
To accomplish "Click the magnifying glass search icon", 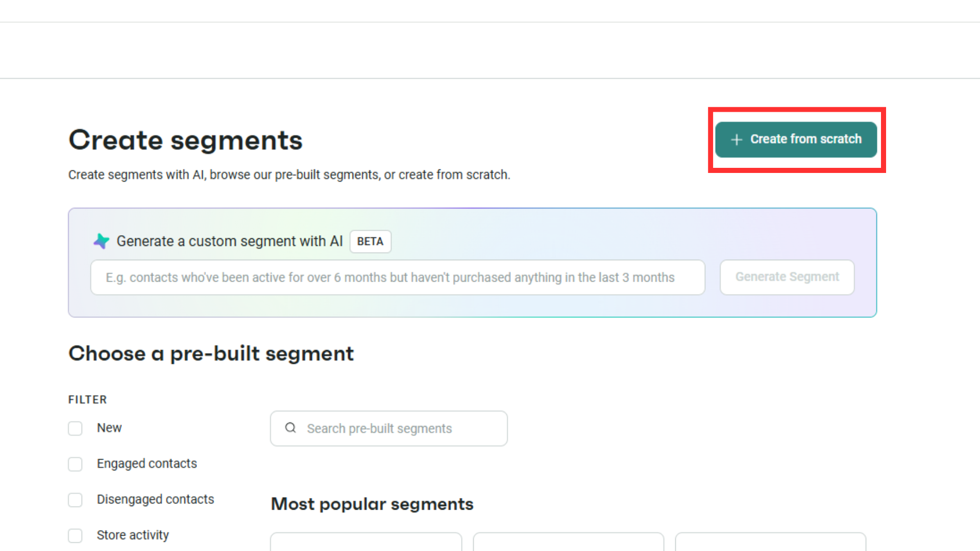I will pos(290,428).
